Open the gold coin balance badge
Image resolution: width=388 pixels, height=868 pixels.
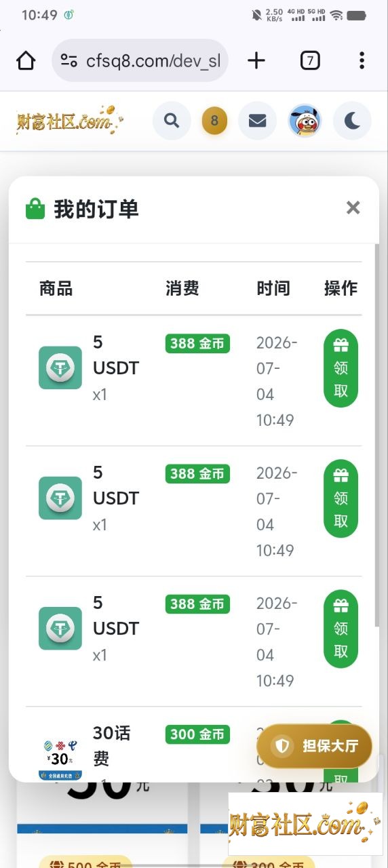[214, 121]
